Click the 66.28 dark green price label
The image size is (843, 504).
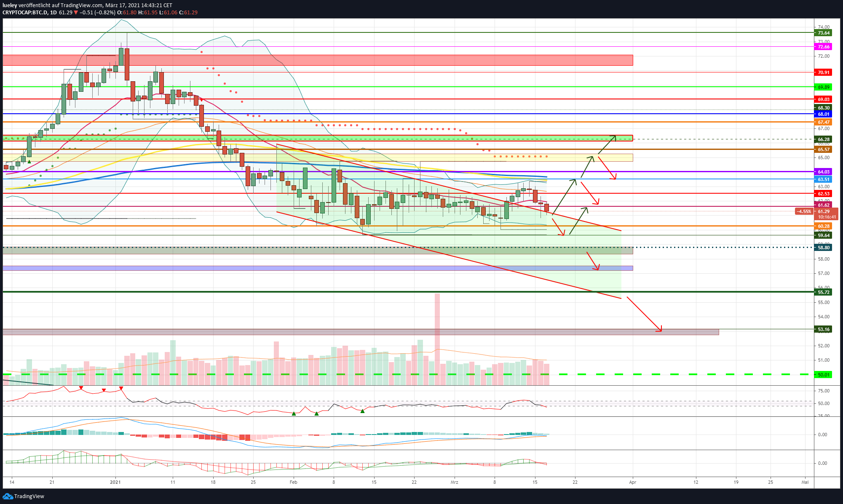point(823,139)
